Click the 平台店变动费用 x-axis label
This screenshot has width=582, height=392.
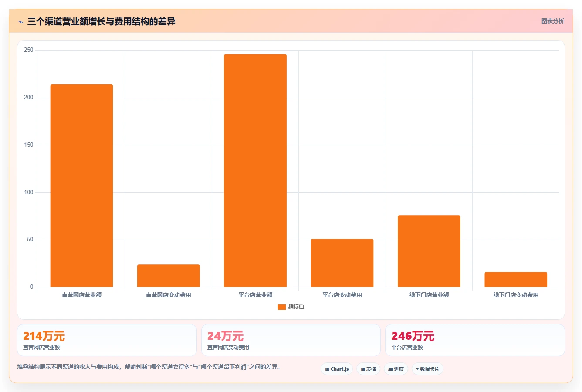tap(342, 295)
